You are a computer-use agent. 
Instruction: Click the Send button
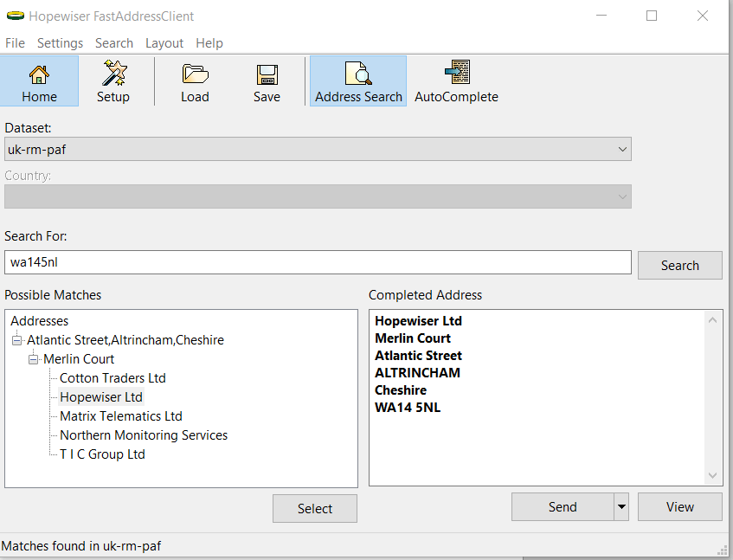coord(563,506)
